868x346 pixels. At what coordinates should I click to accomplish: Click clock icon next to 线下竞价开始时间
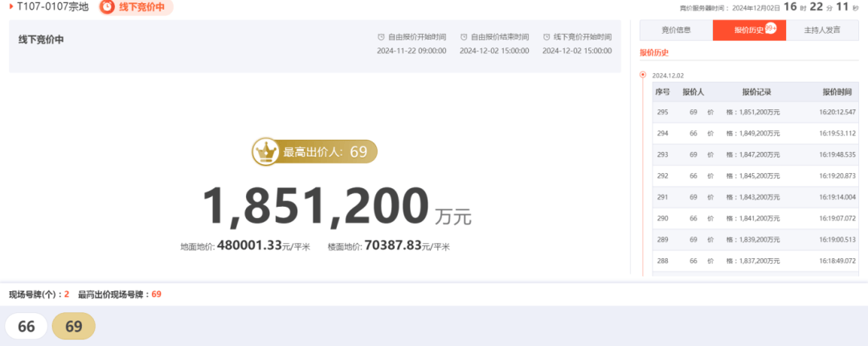(x=547, y=37)
